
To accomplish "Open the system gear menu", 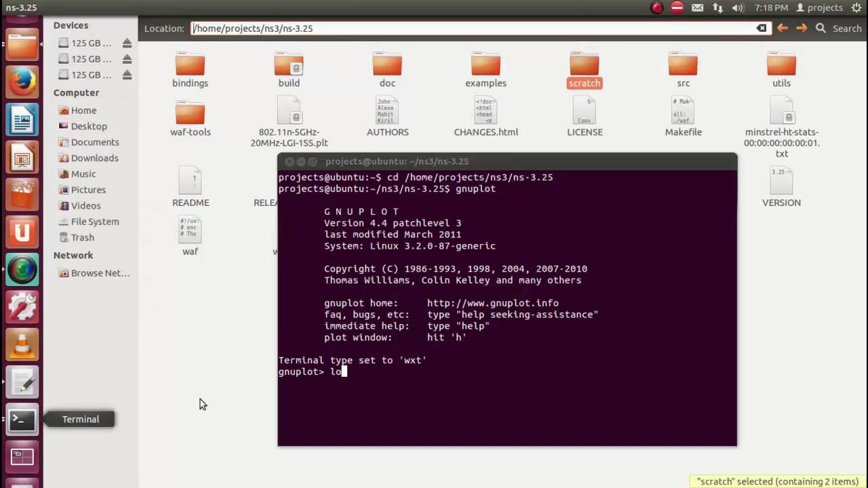I will coord(855,8).
